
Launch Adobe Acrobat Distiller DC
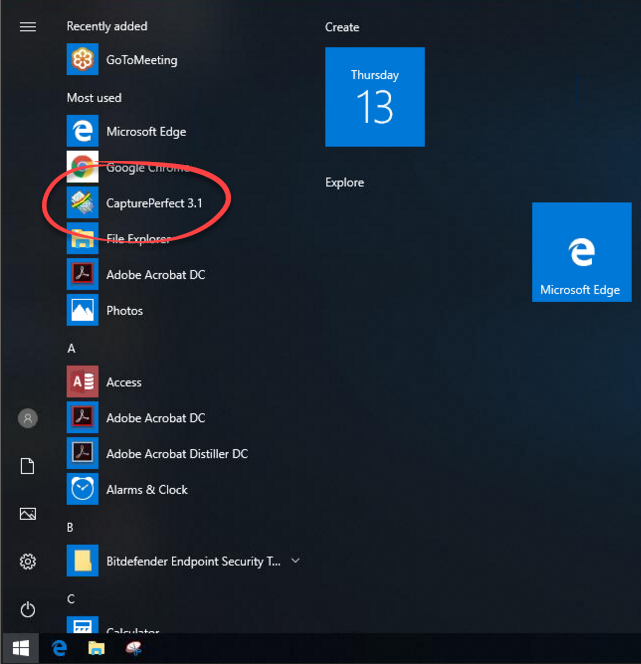176,454
